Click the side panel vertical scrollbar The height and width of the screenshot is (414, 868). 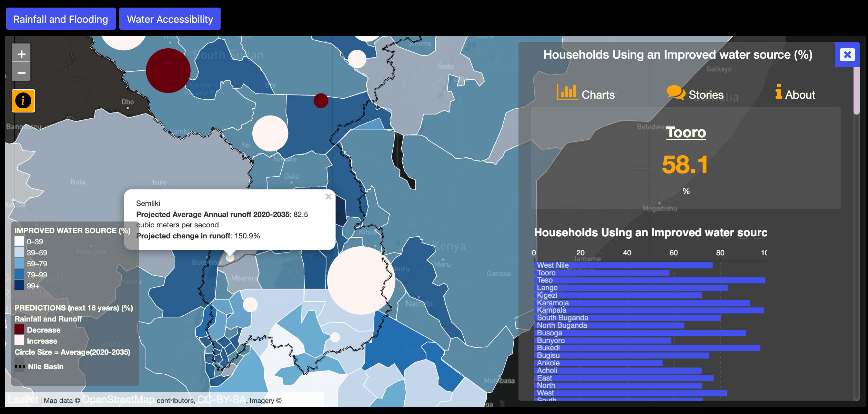pos(856,90)
